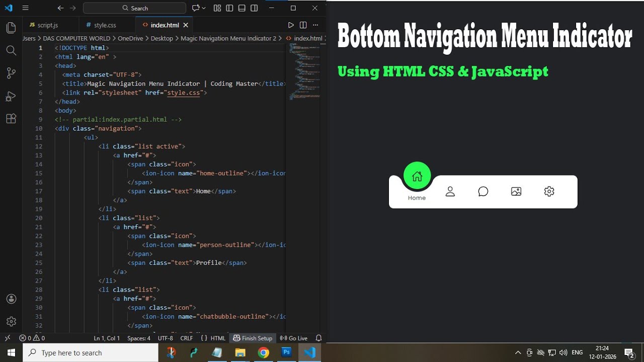Image resolution: width=644 pixels, height=362 pixels.
Task: Open File Explorer from the taskbar
Action: (x=240, y=352)
